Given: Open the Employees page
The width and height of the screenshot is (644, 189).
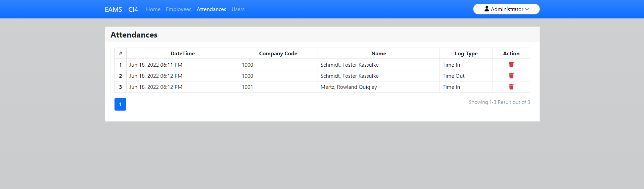Looking at the screenshot, I should point(179,9).
